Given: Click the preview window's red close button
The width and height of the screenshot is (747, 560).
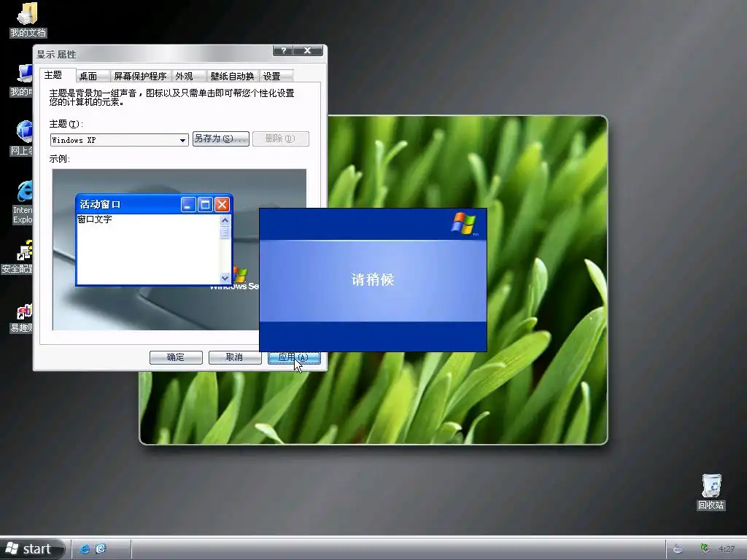Looking at the screenshot, I should [222, 205].
